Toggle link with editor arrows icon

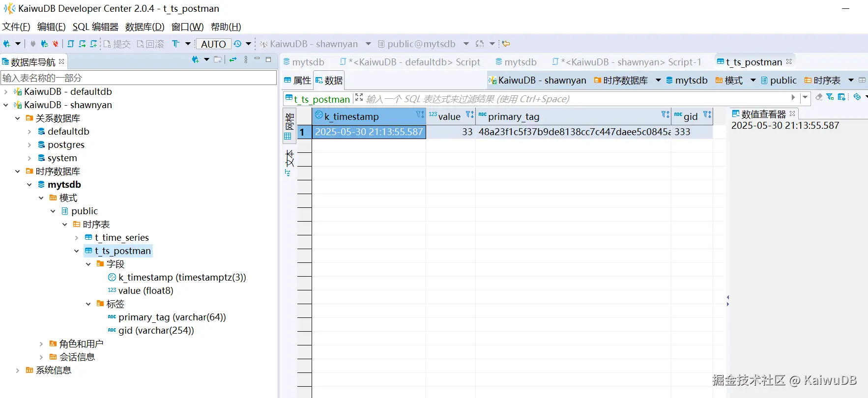(x=233, y=59)
